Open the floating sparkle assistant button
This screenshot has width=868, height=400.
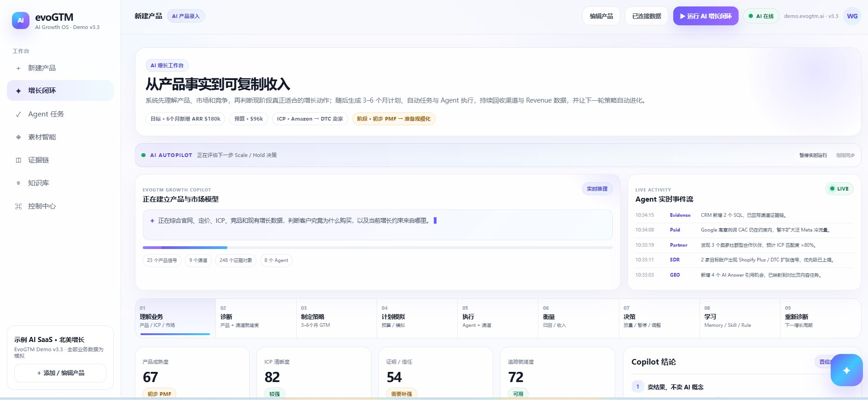(846, 370)
